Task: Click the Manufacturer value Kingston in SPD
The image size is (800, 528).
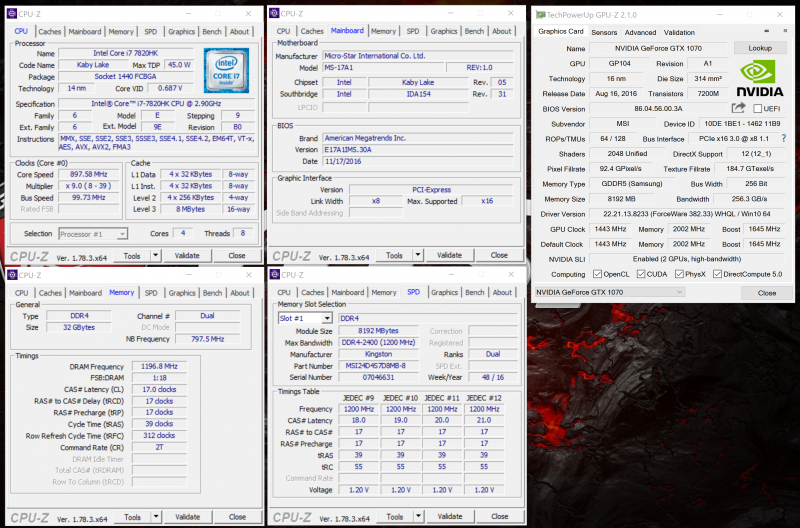Action: pos(379,354)
